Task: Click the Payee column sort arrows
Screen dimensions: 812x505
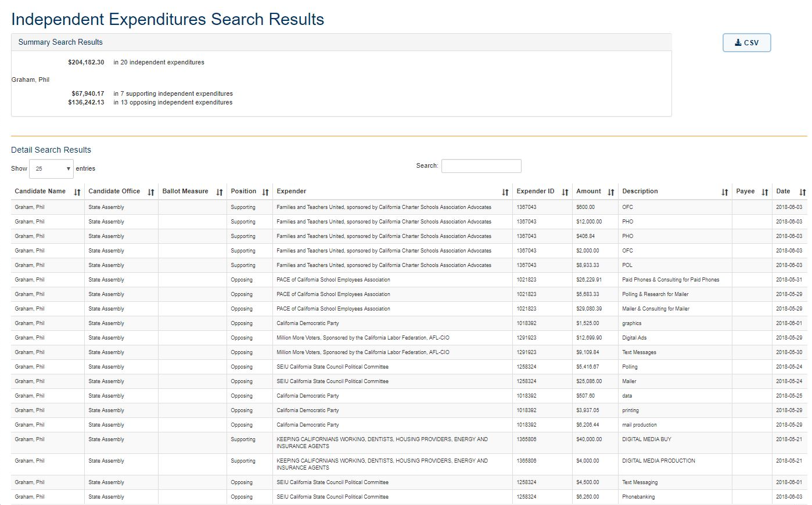Action: coord(765,192)
